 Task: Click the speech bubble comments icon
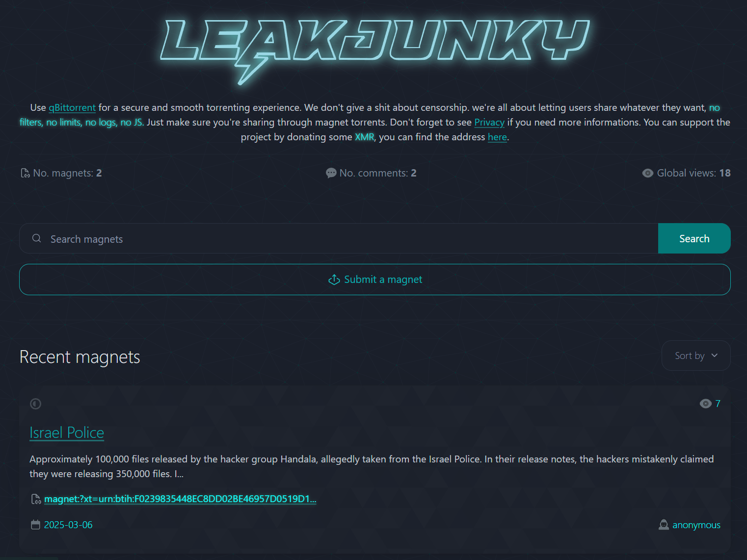click(331, 173)
